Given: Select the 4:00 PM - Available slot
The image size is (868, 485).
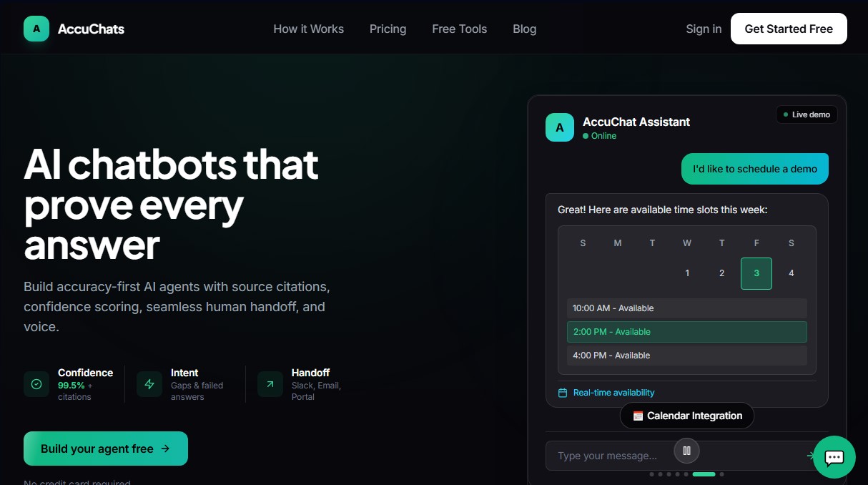Looking at the screenshot, I should [687, 356].
